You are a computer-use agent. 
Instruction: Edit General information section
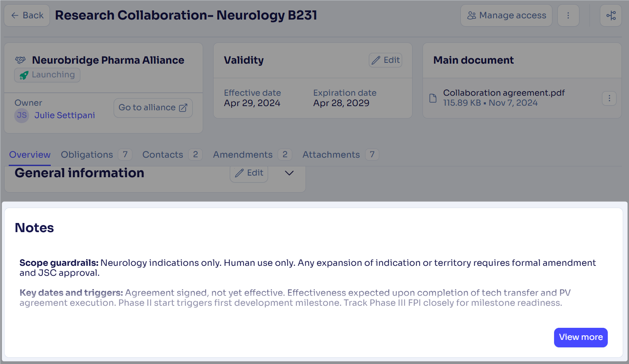point(249,173)
